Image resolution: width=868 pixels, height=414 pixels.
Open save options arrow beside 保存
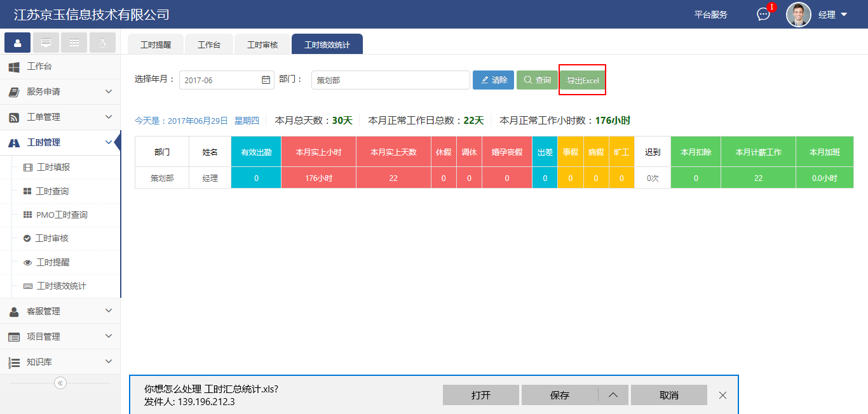coord(613,395)
